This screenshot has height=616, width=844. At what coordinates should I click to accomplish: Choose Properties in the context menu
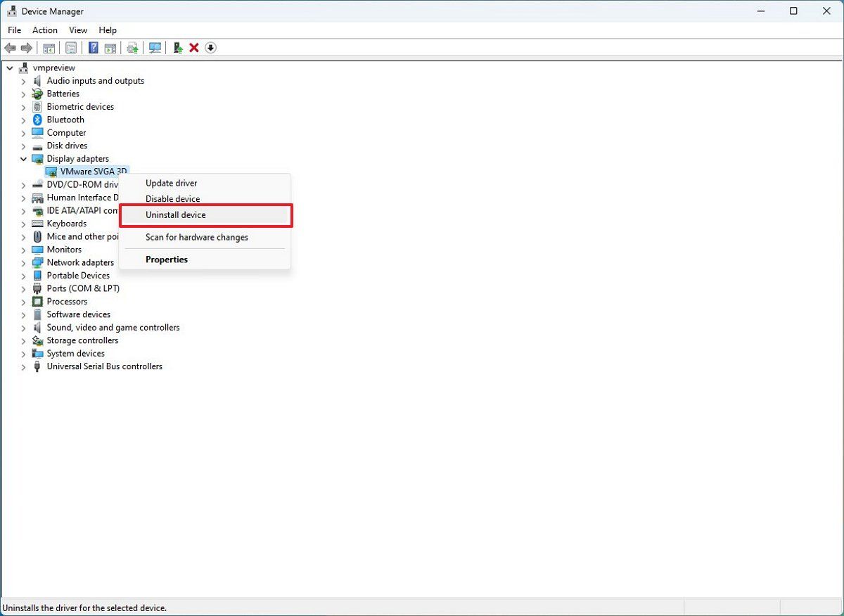tap(167, 259)
